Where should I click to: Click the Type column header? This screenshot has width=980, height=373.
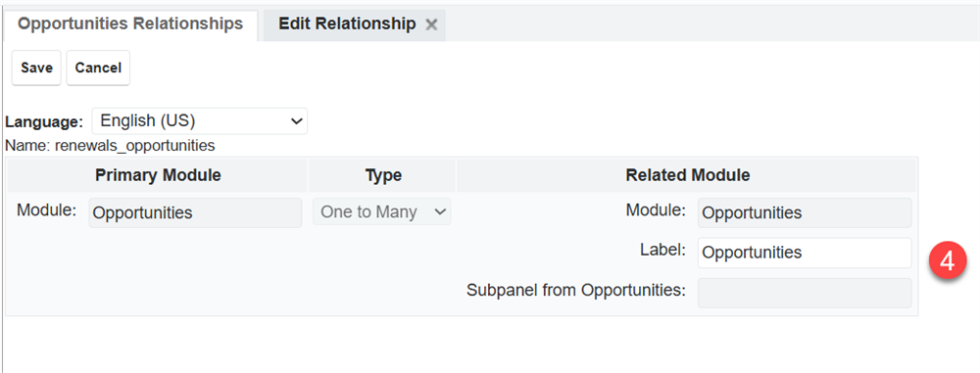coord(383,175)
